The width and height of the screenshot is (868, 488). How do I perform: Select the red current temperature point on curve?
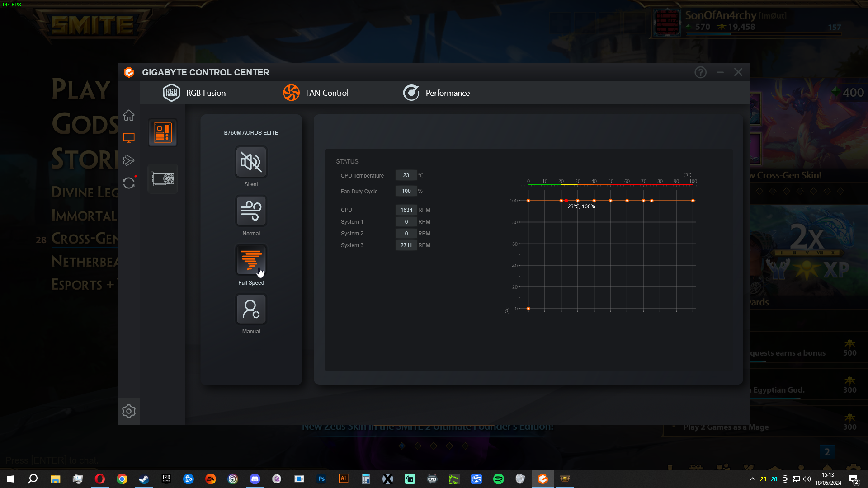point(566,201)
